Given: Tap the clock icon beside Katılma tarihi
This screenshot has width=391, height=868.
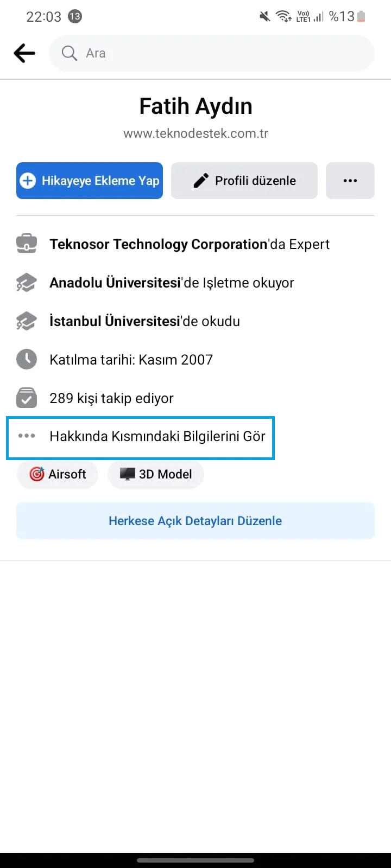Looking at the screenshot, I should point(26,359).
